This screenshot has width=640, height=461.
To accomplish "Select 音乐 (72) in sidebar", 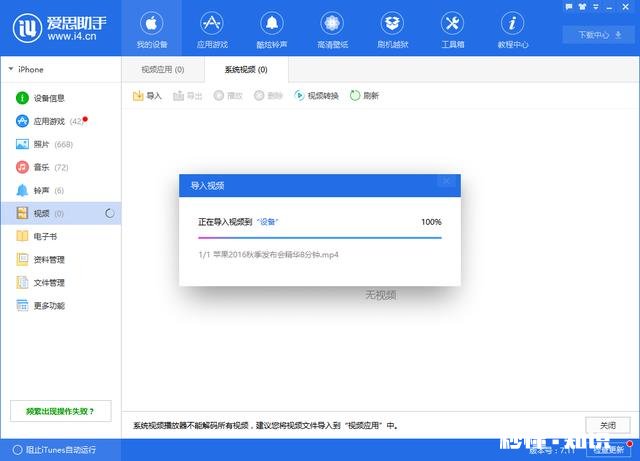I will pyautogui.click(x=61, y=167).
